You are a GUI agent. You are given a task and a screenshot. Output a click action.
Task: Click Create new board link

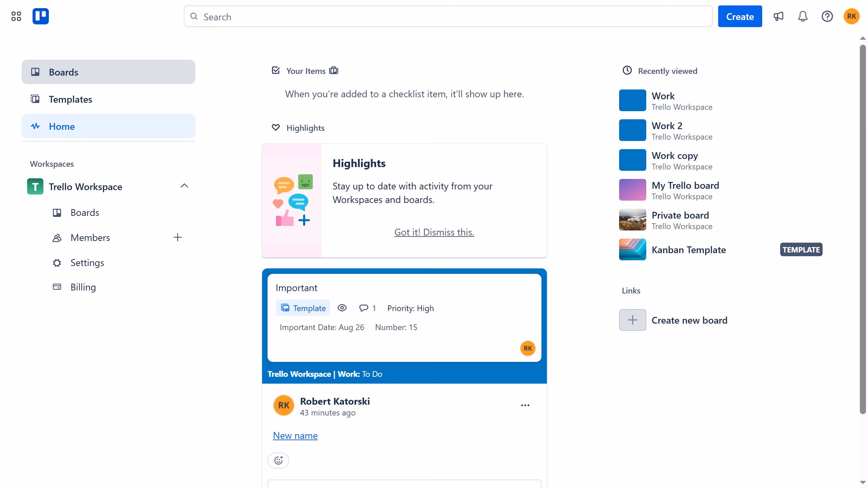tap(689, 320)
